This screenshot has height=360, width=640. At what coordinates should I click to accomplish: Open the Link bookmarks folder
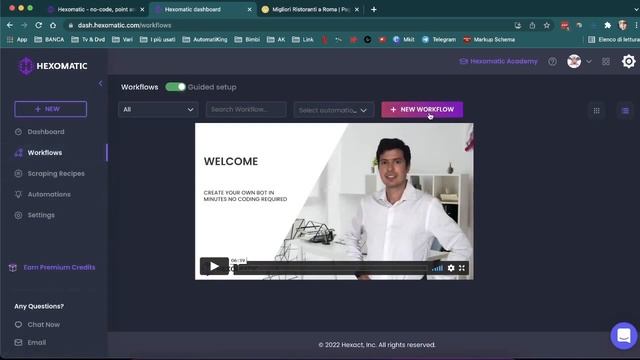303,40
